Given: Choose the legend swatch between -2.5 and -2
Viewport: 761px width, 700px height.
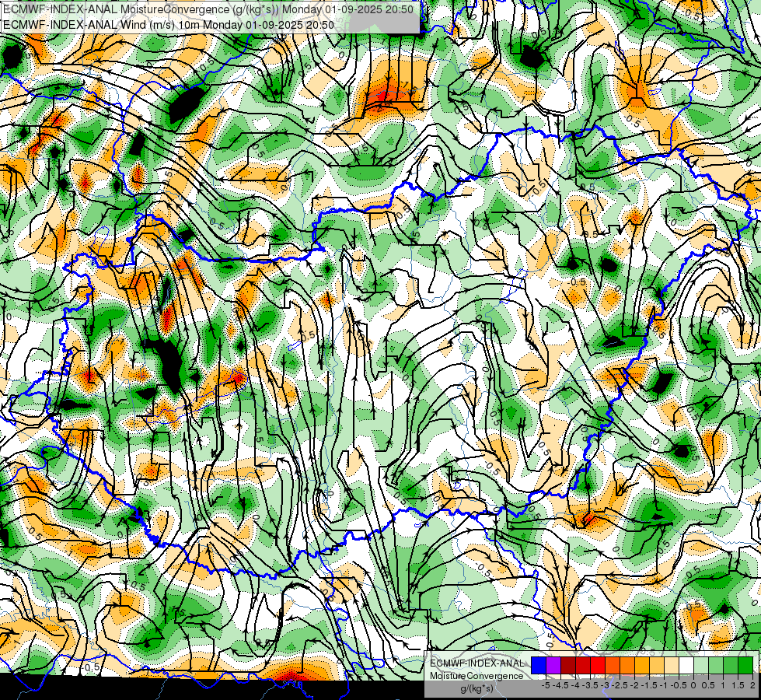Looking at the screenshot, I should 627,666.
